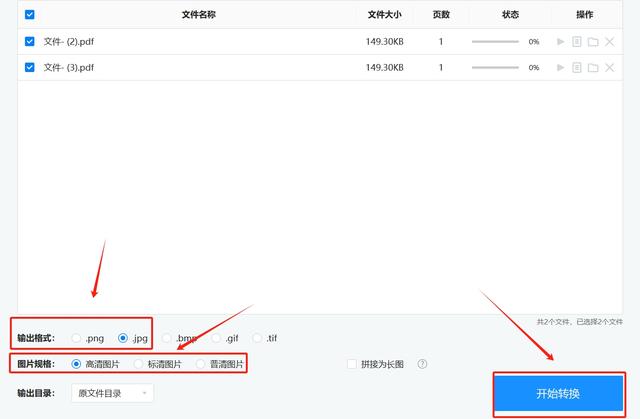Remove 文件- (3).pdf using its X icon
This screenshot has height=419, width=640.
pyautogui.click(x=609, y=67)
